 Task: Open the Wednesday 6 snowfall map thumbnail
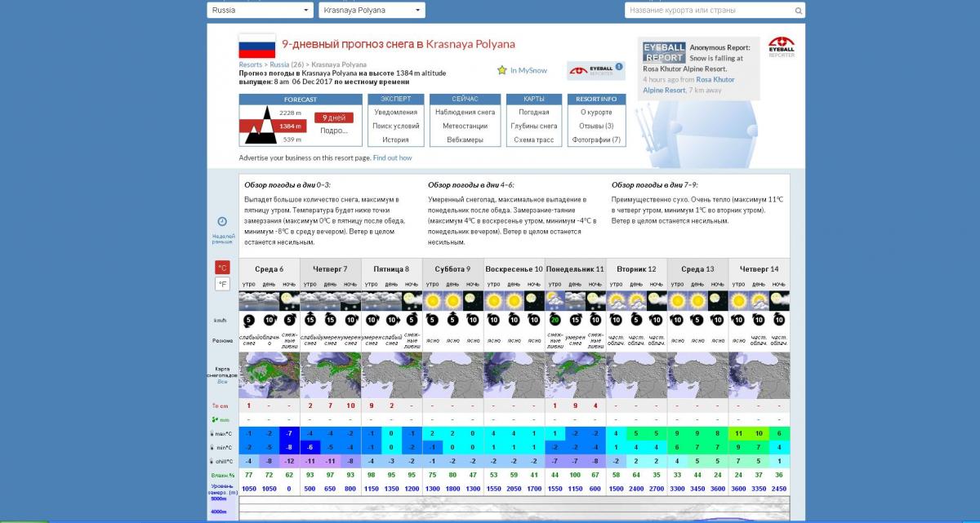pos(269,375)
